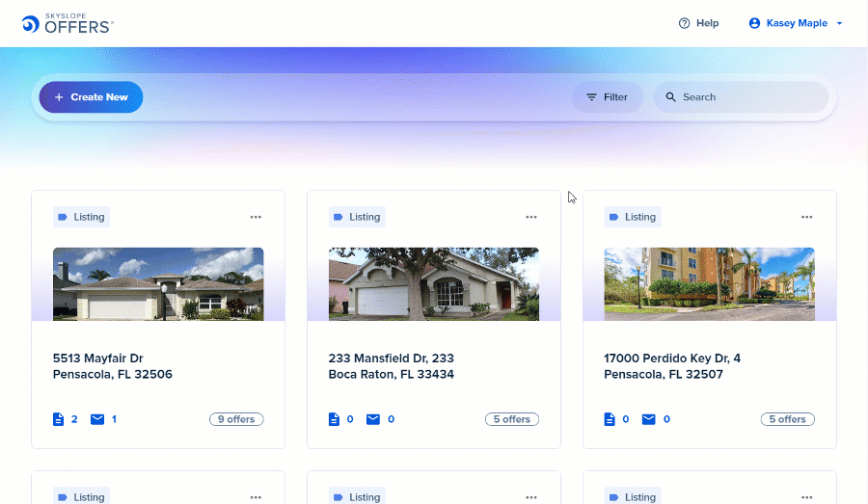Click the Filter lines icon
This screenshot has height=504, width=868.
point(591,96)
